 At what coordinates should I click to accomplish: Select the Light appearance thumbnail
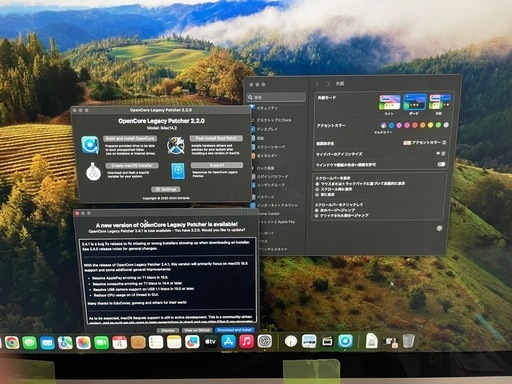click(389, 102)
